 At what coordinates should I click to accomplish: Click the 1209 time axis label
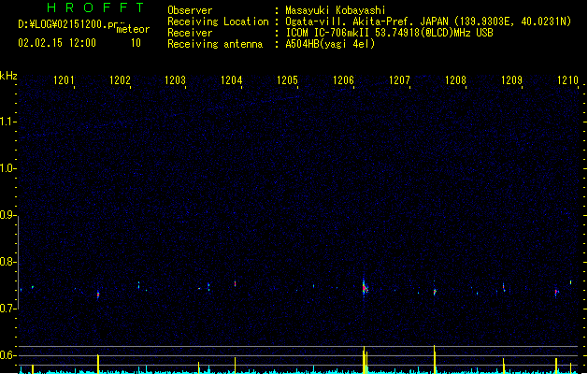512,80
